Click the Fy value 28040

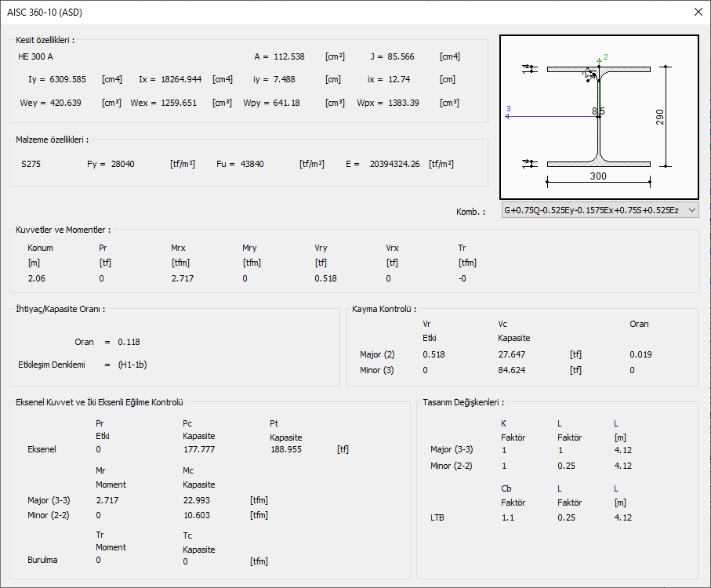(125, 164)
